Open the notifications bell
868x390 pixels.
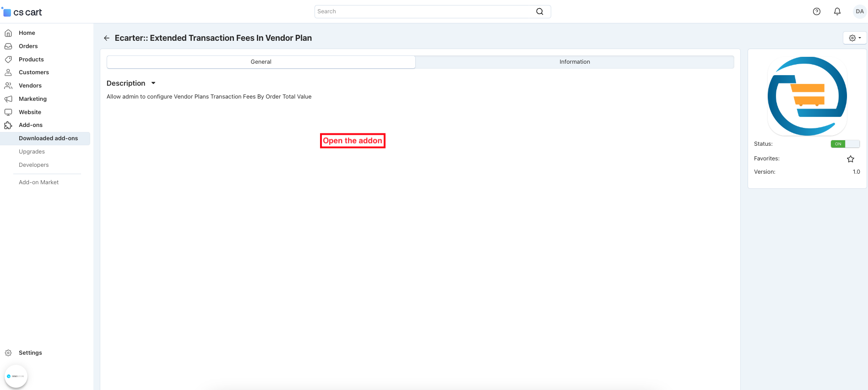[x=837, y=11]
